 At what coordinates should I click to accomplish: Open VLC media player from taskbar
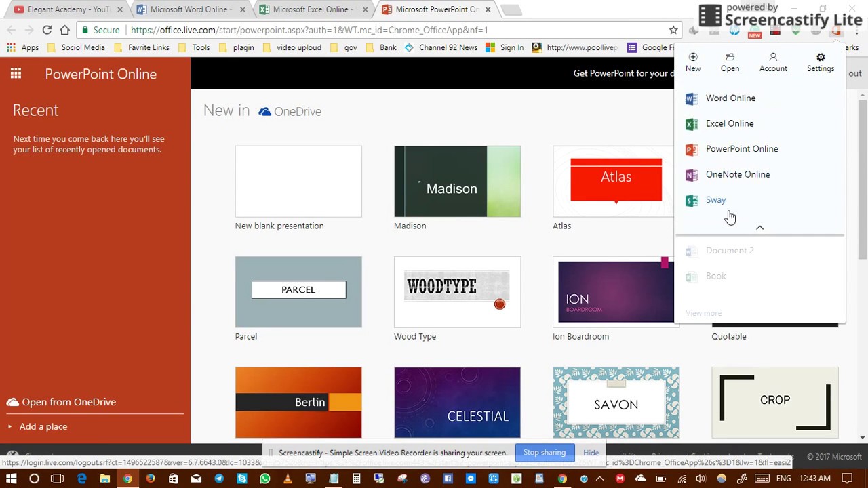[288, 479]
